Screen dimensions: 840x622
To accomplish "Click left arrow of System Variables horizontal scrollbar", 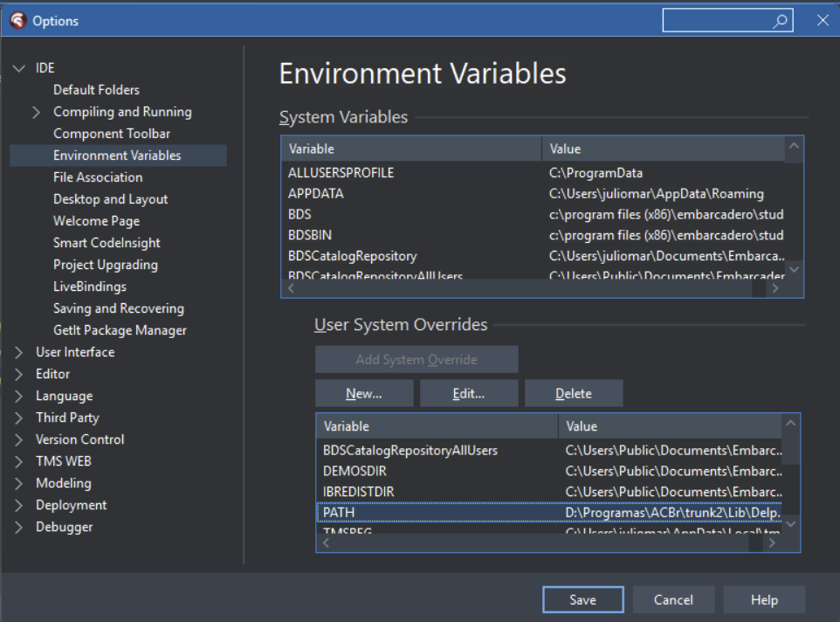I will (291, 288).
